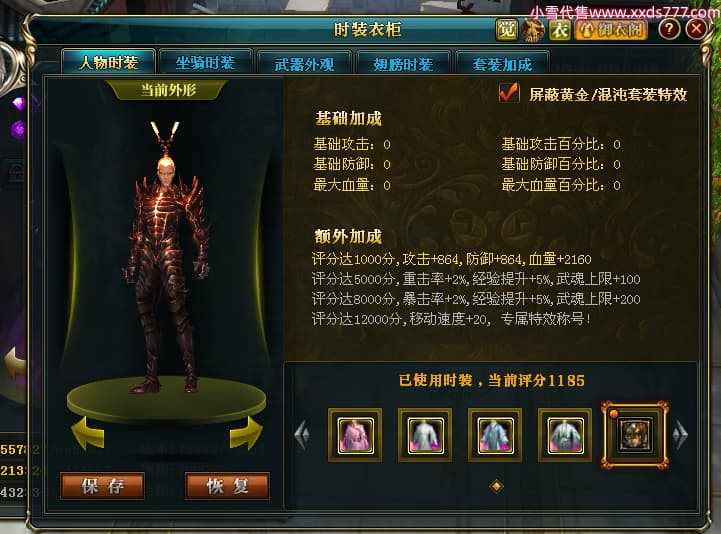Select the pink robe costume
This screenshot has height=534, width=721.
coord(355,435)
